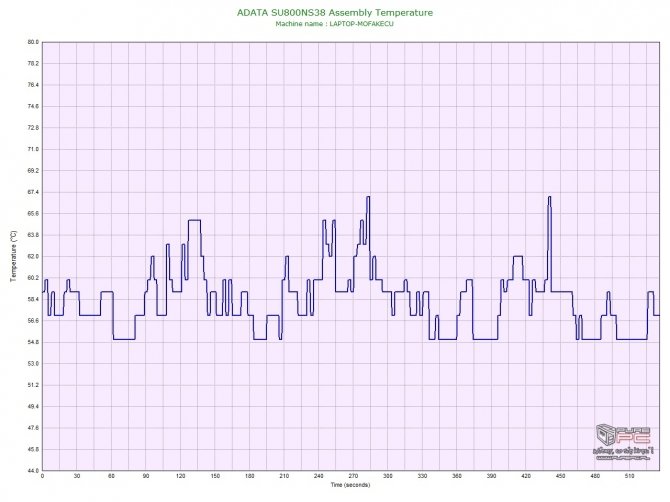Click the 0 tick on time axis
Viewport: 670px width, 502px height.
[42, 476]
